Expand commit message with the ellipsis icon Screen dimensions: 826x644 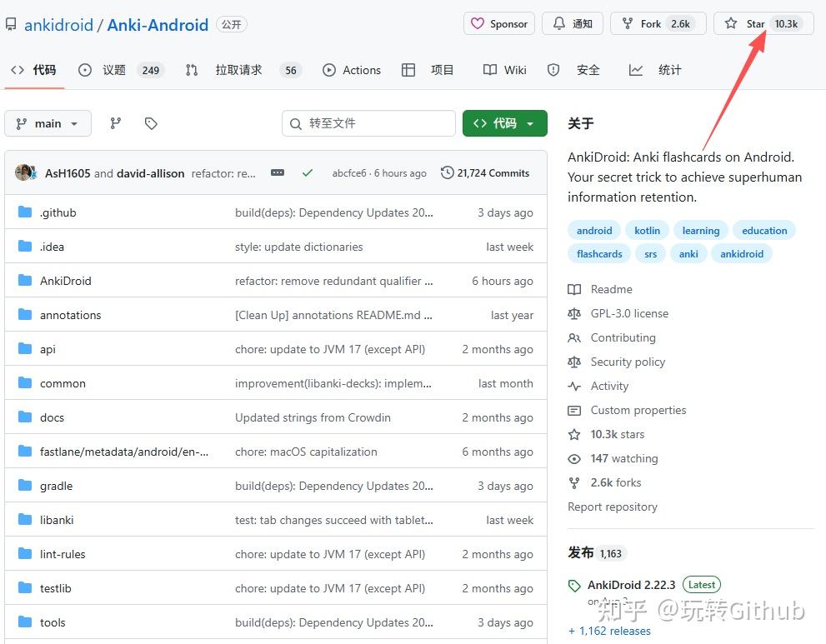coord(278,172)
